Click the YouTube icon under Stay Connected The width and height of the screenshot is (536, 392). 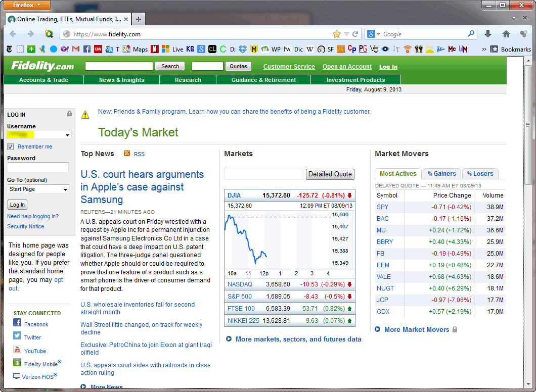tap(17, 349)
